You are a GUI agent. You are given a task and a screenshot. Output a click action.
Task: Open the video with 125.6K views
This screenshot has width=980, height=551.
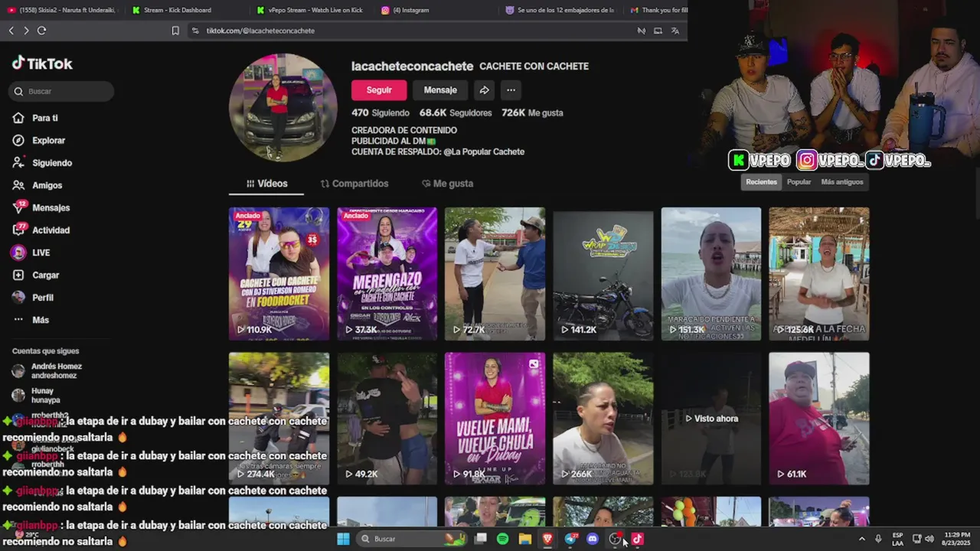point(819,274)
